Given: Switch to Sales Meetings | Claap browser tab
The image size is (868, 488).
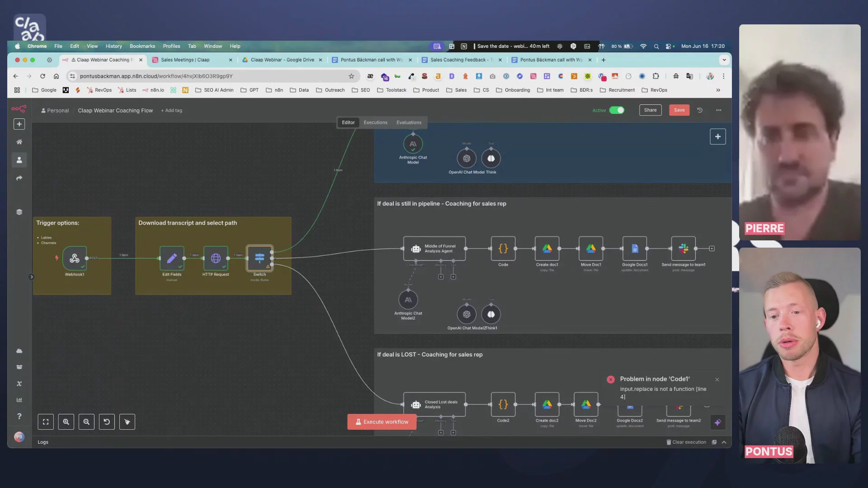Looking at the screenshot, I should click(192, 60).
